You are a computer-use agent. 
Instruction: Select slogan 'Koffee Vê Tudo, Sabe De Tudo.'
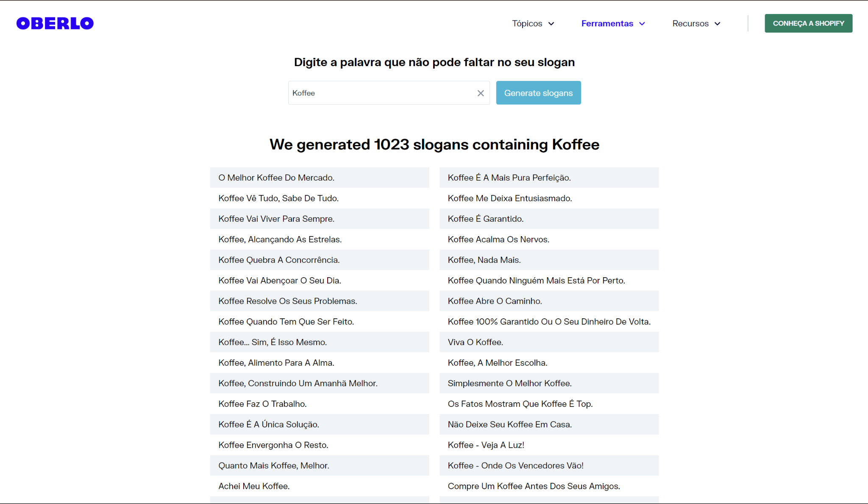(320, 198)
